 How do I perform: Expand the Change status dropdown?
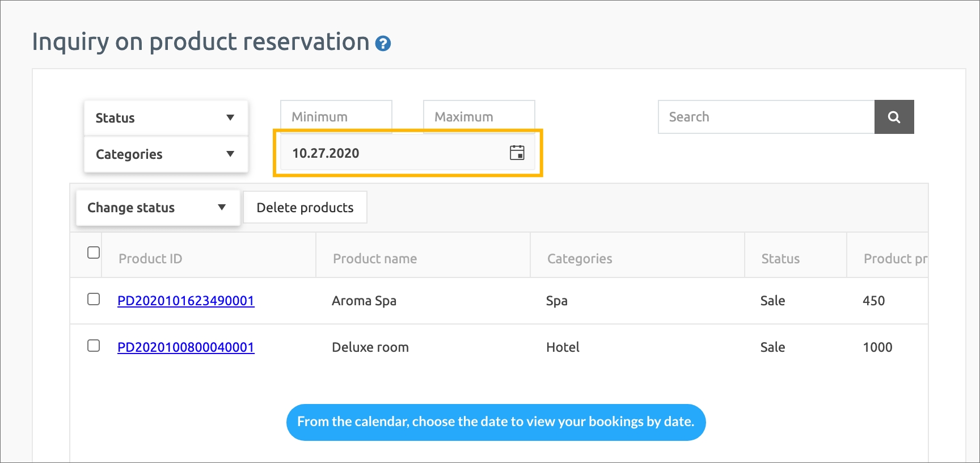point(158,208)
